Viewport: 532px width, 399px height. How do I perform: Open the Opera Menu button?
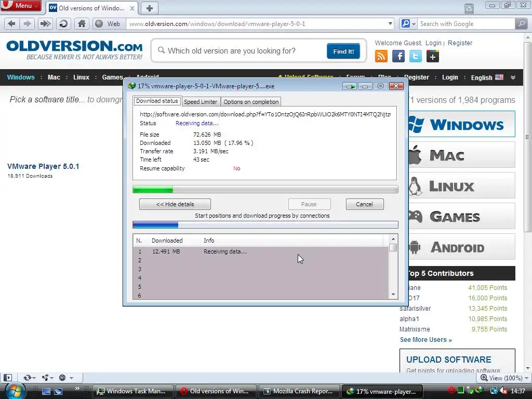[x=21, y=5]
